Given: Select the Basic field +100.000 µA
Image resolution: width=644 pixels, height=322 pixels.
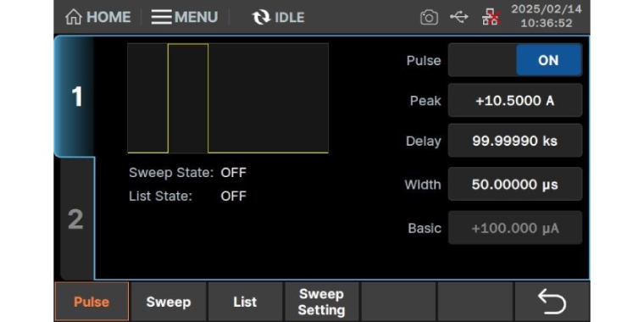Looking at the screenshot, I should click(x=515, y=228).
